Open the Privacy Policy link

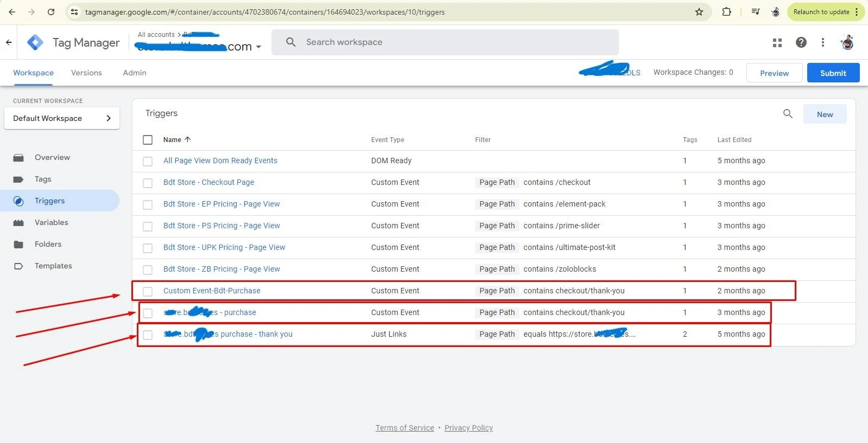pyautogui.click(x=468, y=428)
